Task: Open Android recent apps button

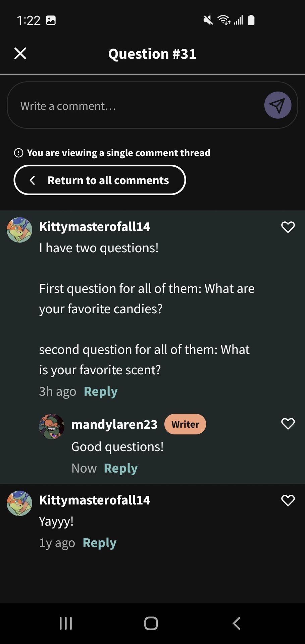Action: (x=66, y=624)
